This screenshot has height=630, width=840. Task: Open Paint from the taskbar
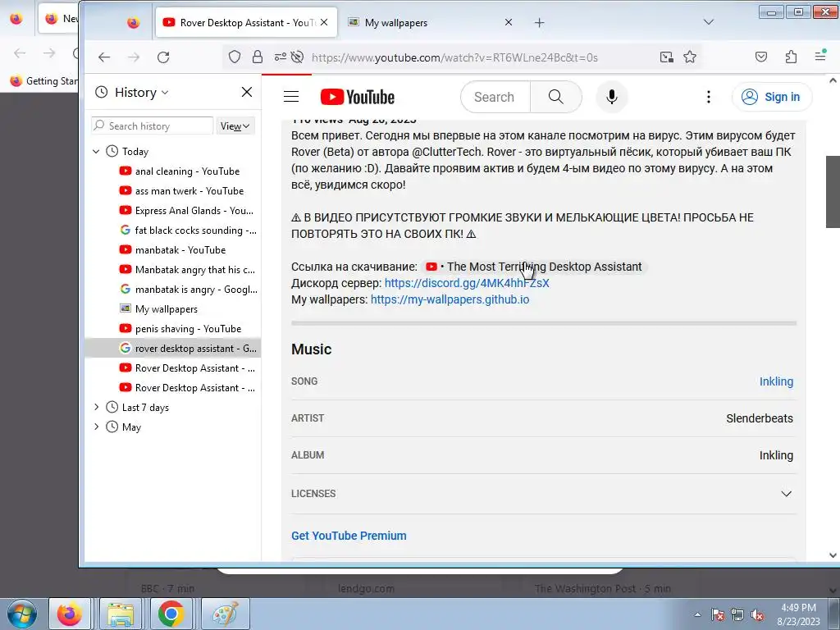(226, 614)
